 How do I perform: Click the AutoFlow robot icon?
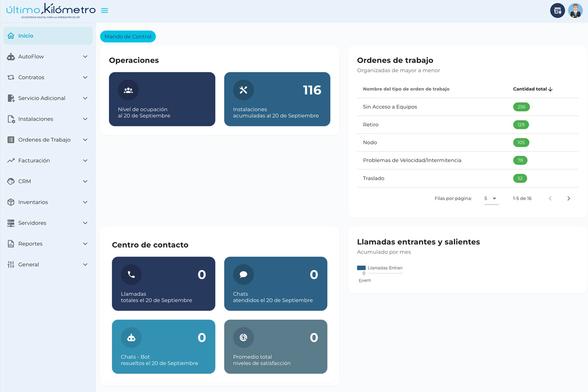[x=11, y=57]
